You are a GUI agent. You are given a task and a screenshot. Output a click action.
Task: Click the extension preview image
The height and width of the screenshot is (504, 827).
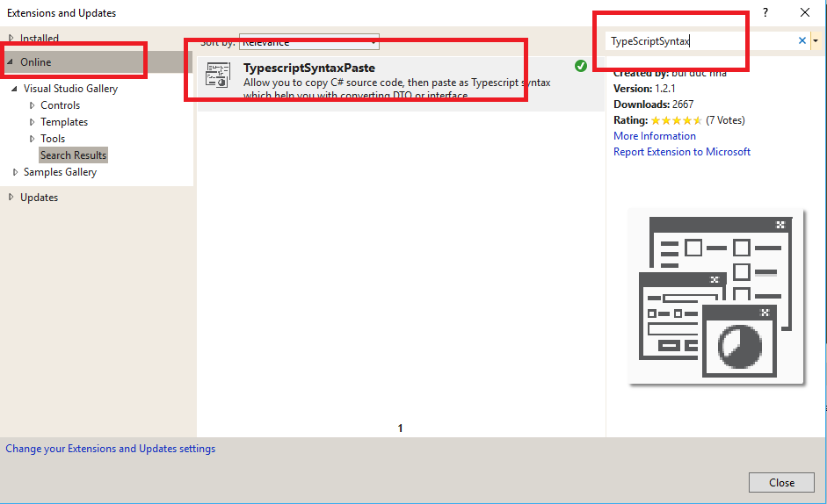pyautogui.click(x=715, y=297)
